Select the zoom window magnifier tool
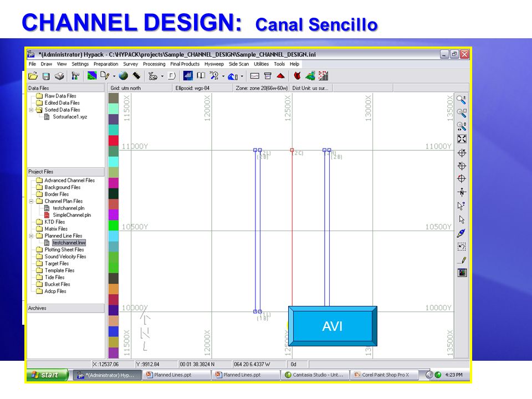 coord(462,112)
